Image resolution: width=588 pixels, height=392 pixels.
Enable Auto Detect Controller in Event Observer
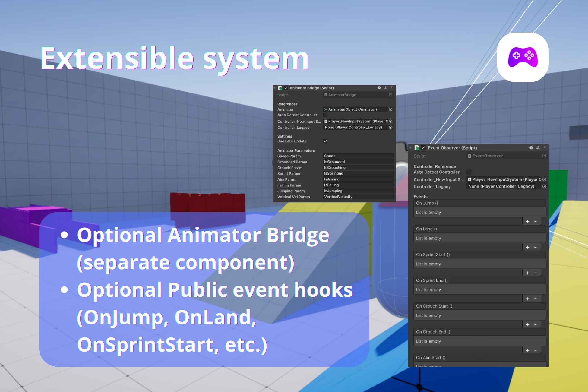[x=469, y=172]
